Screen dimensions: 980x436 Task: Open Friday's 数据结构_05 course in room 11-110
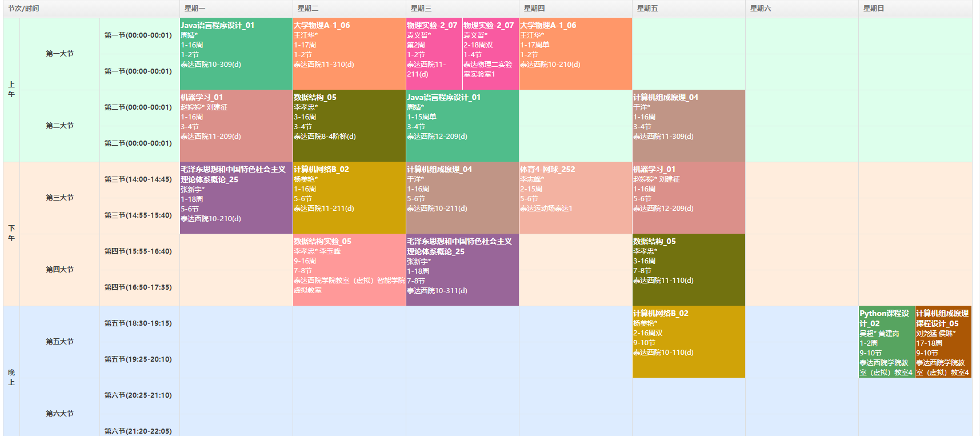click(689, 270)
